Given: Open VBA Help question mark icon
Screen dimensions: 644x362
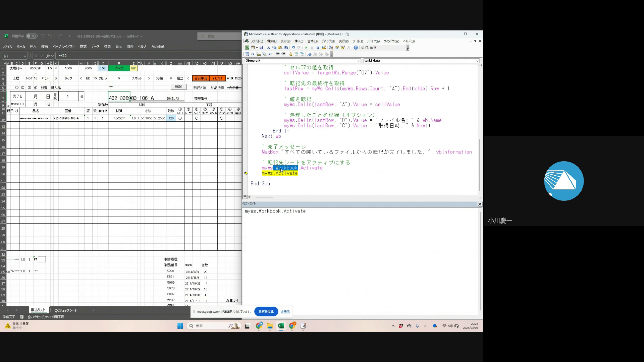Looking at the screenshot, I should pos(356,48).
